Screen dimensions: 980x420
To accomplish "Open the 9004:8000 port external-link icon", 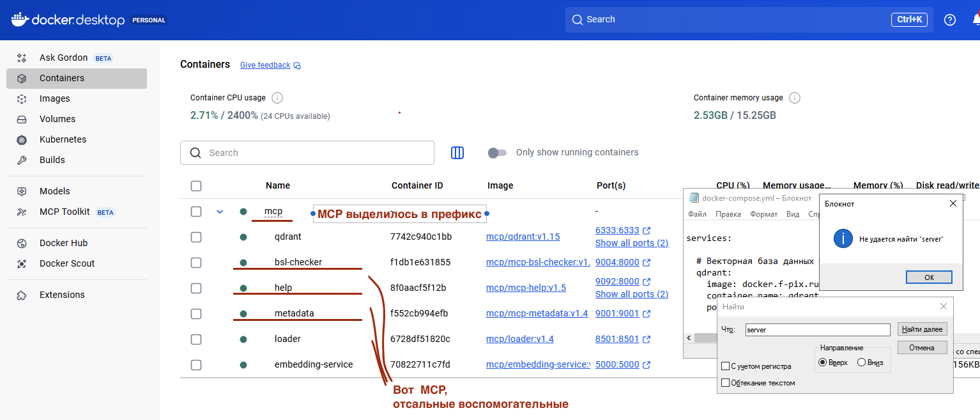I will pyautogui.click(x=647, y=262).
